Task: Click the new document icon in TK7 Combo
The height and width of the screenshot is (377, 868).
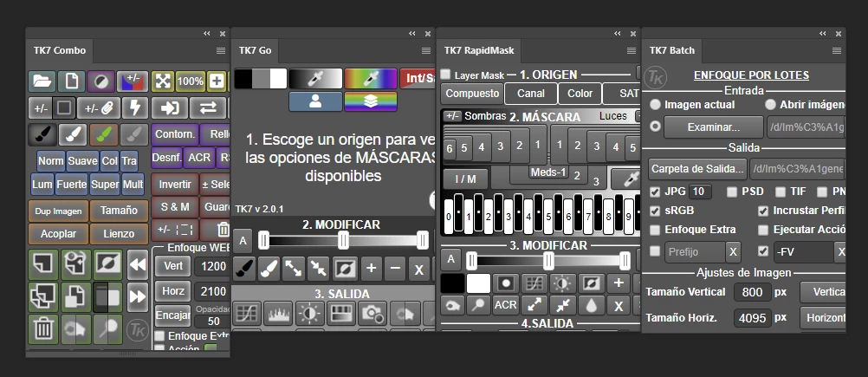Action: coord(71,81)
